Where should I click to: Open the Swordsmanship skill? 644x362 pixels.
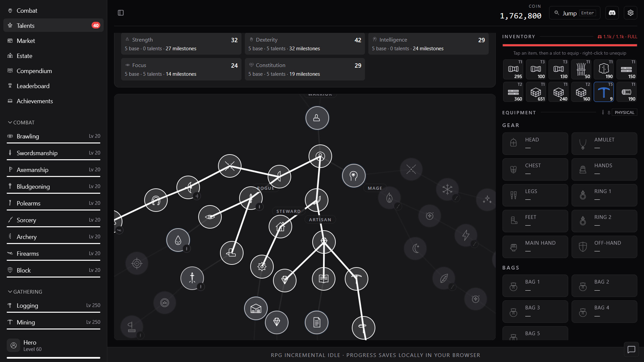point(54,154)
